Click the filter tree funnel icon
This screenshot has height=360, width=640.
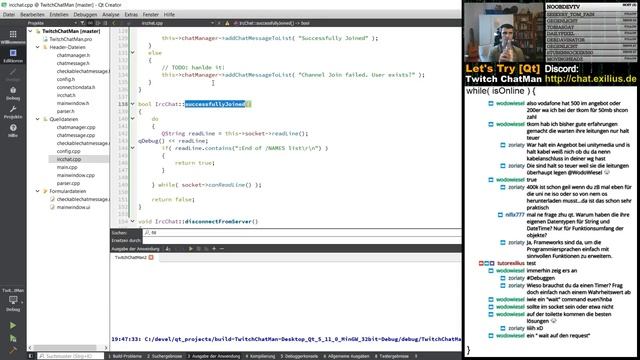82,23
